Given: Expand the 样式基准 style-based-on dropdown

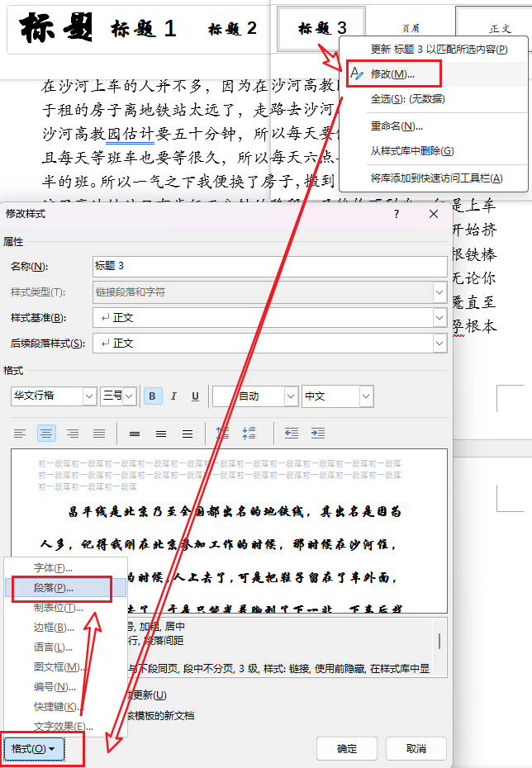Looking at the screenshot, I should tap(439, 317).
